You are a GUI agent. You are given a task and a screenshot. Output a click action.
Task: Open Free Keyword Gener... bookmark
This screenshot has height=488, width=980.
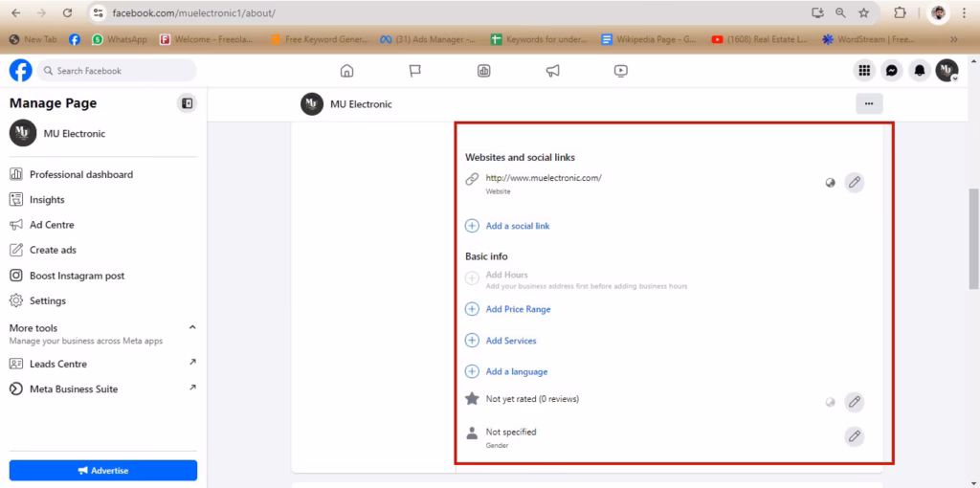pos(319,39)
